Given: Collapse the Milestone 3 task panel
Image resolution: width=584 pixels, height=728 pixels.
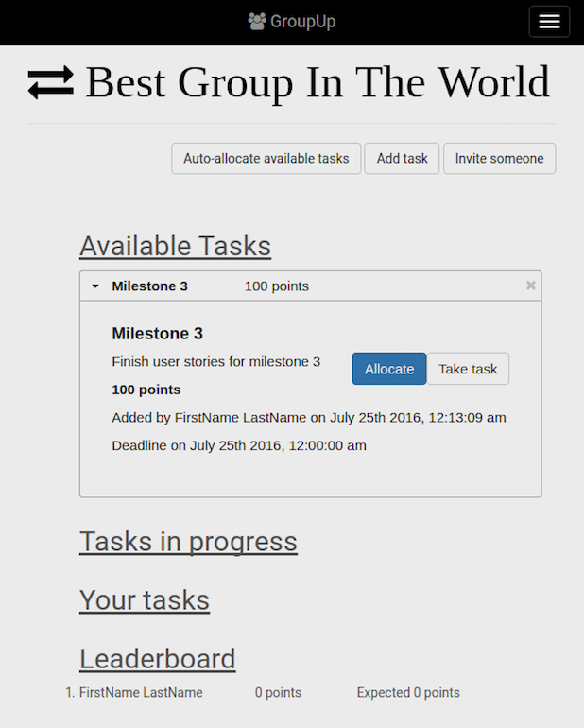Looking at the screenshot, I should pyautogui.click(x=95, y=286).
